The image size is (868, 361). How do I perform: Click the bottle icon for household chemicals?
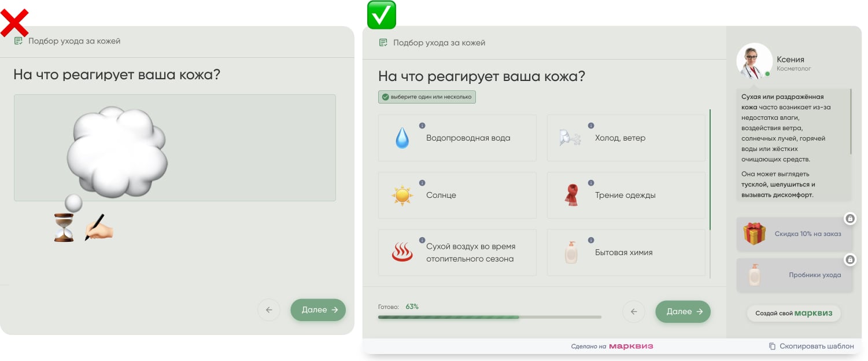click(x=571, y=252)
